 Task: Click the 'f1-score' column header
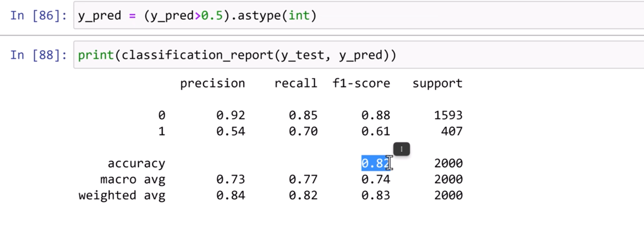pyautogui.click(x=361, y=83)
